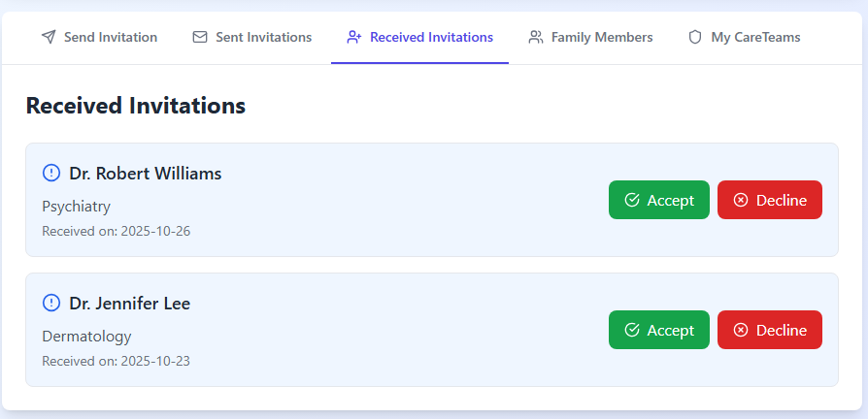Click the paper plane icon on Send Invitation
Screen dimensions: 868x419
click(49, 38)
